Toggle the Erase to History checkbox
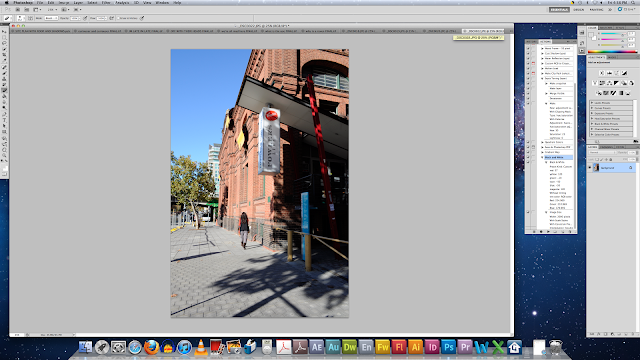Viewport: 640px width, 360px height. [118, 18]
